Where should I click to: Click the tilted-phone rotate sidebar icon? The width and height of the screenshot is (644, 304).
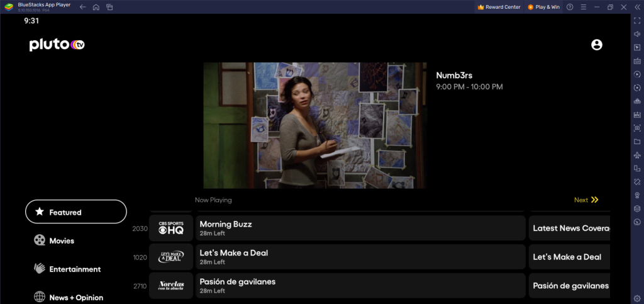[637, 181]
